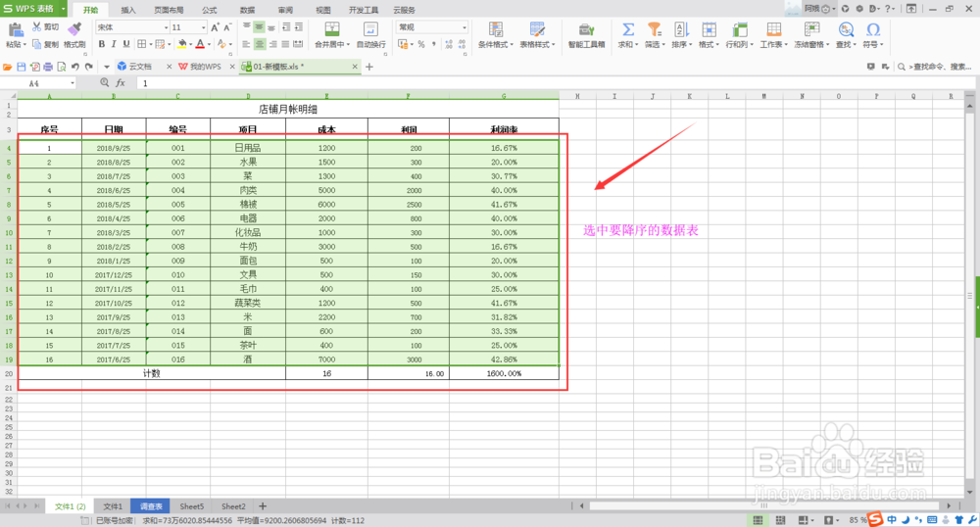Click the fill color bucket swatch
980x527 pixels.
pos(182,44)
